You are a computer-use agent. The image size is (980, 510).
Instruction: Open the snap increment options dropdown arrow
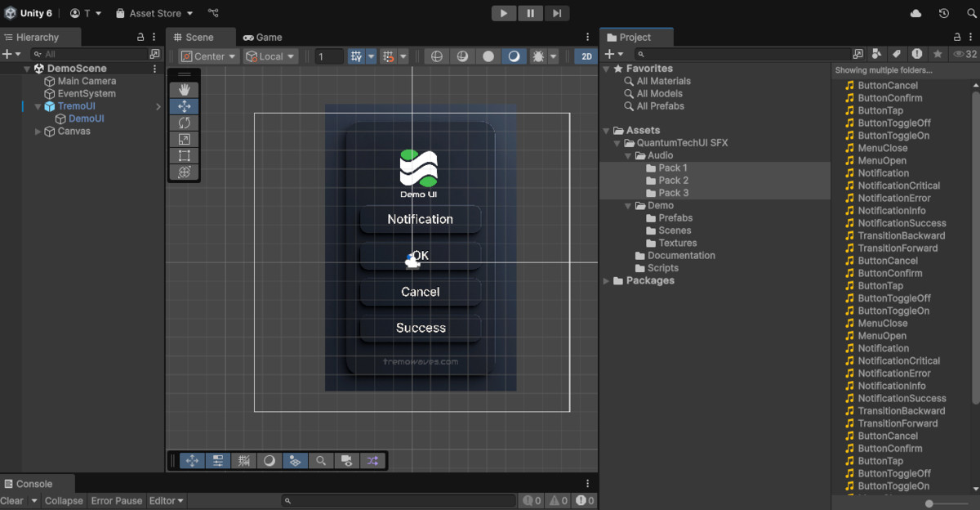pos(403,56)
